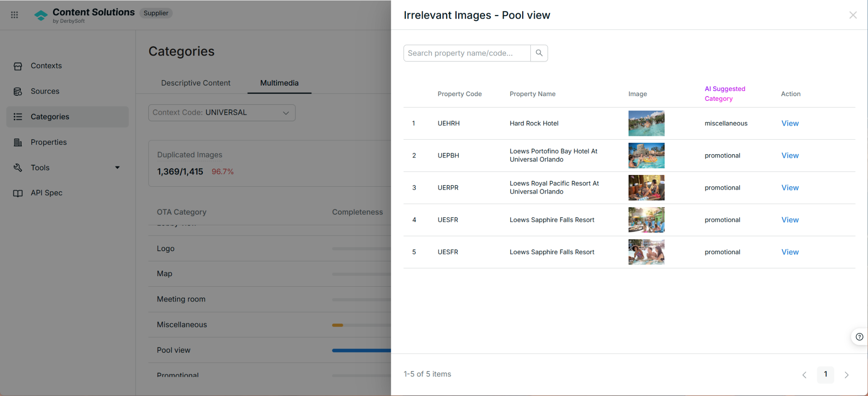Select the Meeting room category row

pos(270,299)
